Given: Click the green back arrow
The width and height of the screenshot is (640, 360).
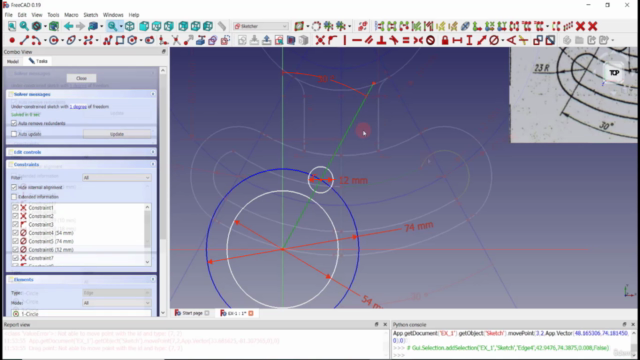Looking at the screenshot, I should point(68,27).
